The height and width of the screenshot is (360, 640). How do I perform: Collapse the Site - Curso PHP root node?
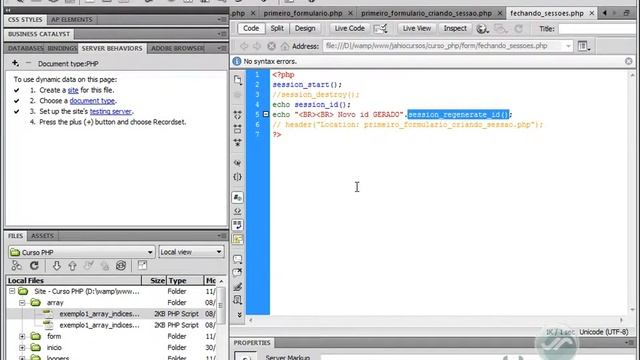[12, 291]
